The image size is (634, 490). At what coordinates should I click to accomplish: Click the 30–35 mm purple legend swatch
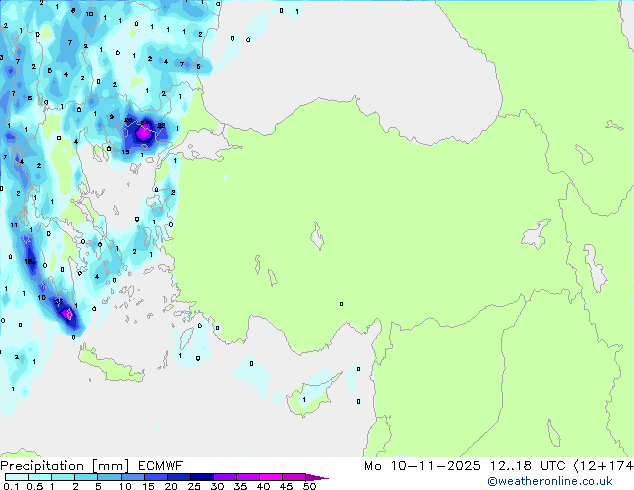tap(225, 477)
